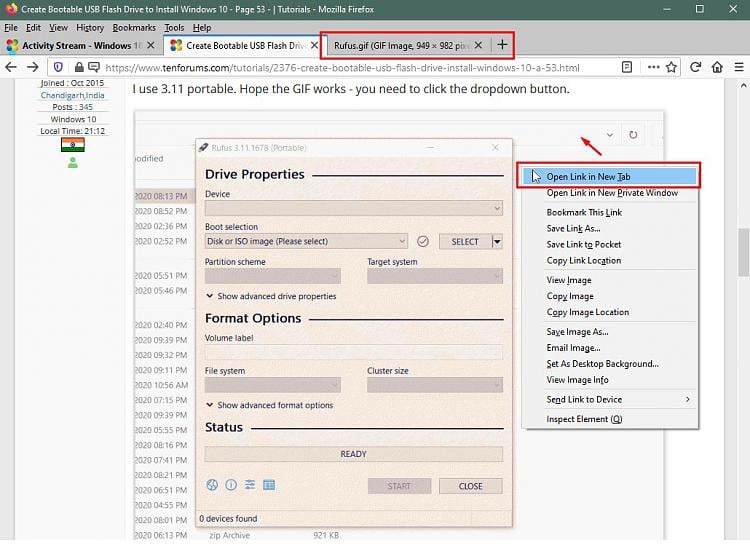
Task: Choose Save Image As...
Action: pyautogui.click(x=610, y=332)
